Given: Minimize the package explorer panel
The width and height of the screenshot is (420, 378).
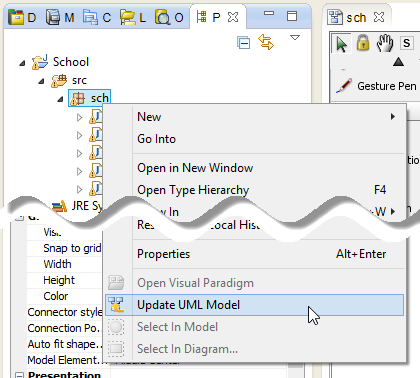Looking at the screenshot, I should (269, 14).
